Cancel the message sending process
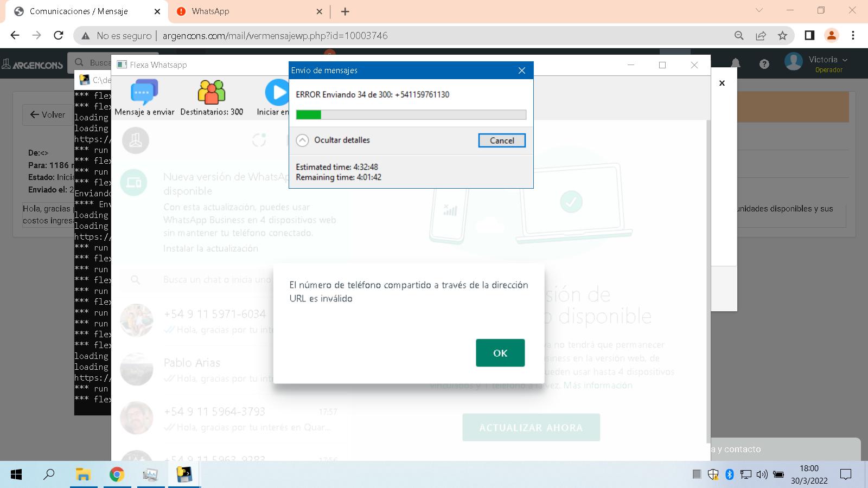The image size is (868, 488). tap(502, 140)
